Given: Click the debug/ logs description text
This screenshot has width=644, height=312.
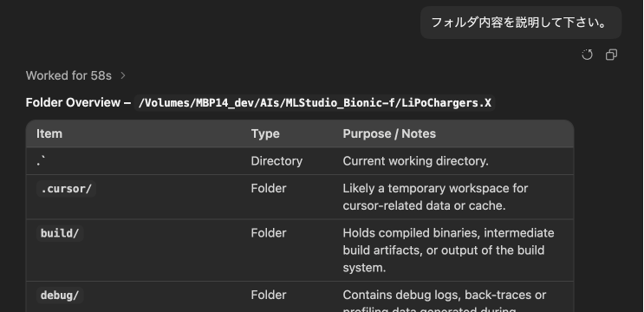Looking at the screenshot, I should [445, 302].
